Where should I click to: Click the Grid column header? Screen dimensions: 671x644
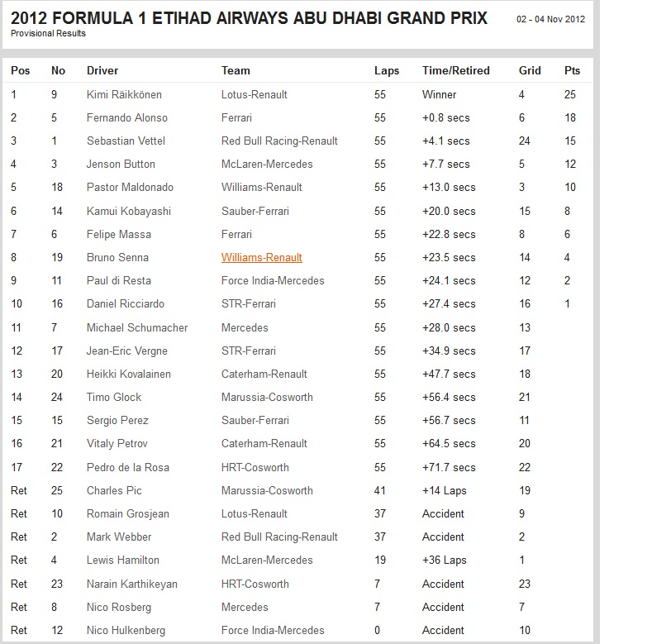[530, 71]
